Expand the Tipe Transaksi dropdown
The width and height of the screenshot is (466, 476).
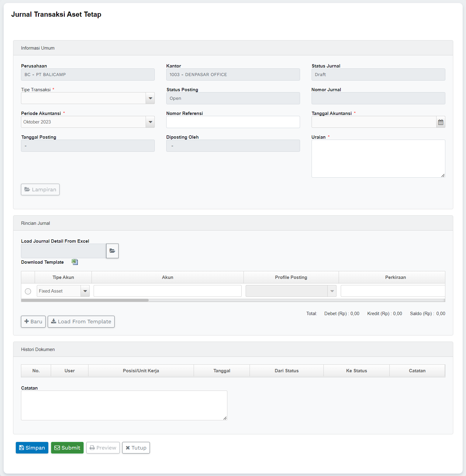click(150, 98)
